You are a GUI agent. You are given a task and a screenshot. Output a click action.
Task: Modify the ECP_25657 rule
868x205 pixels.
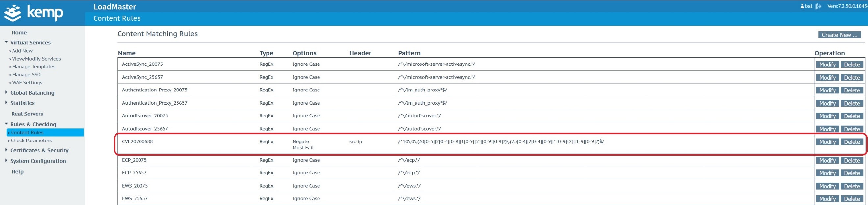827,173
